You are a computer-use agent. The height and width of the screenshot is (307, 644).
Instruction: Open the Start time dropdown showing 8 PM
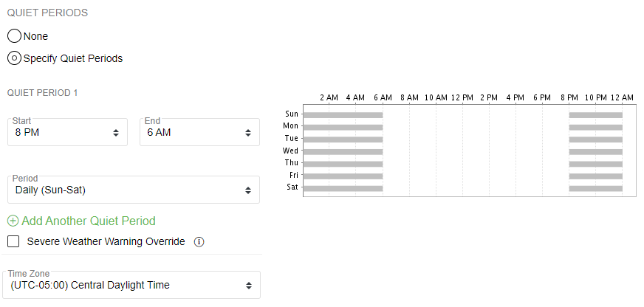point(67,132)
